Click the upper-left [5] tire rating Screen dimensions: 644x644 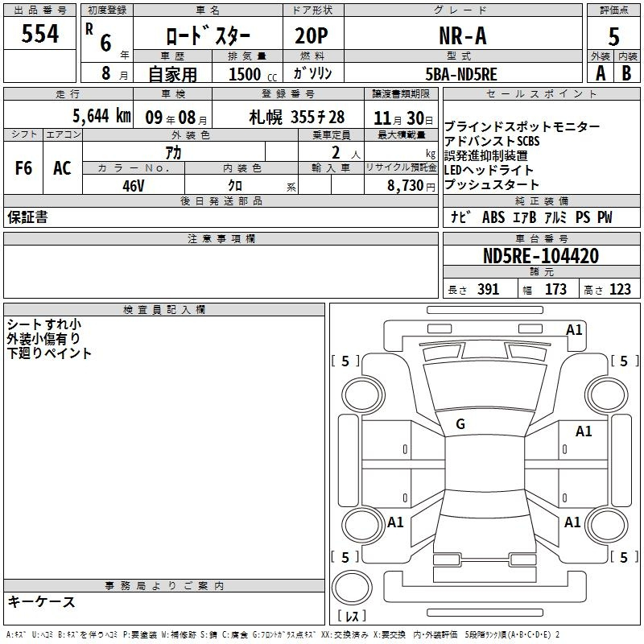click(x=345, y=361)
